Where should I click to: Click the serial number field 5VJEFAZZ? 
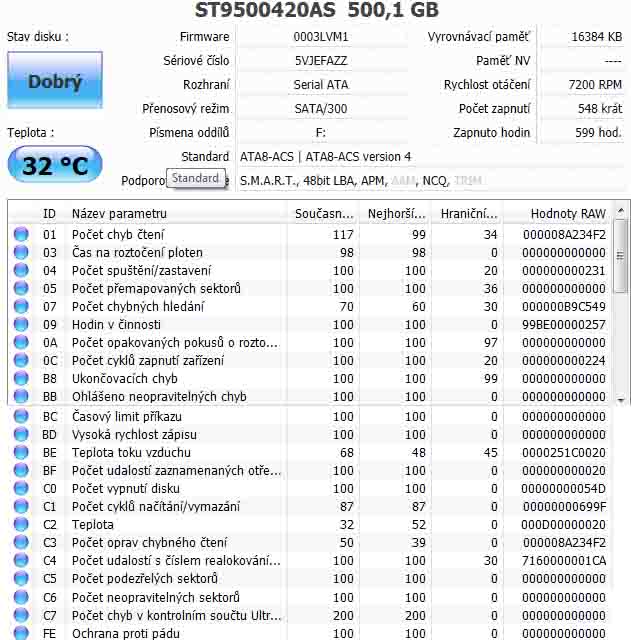(x=321, y=61)
